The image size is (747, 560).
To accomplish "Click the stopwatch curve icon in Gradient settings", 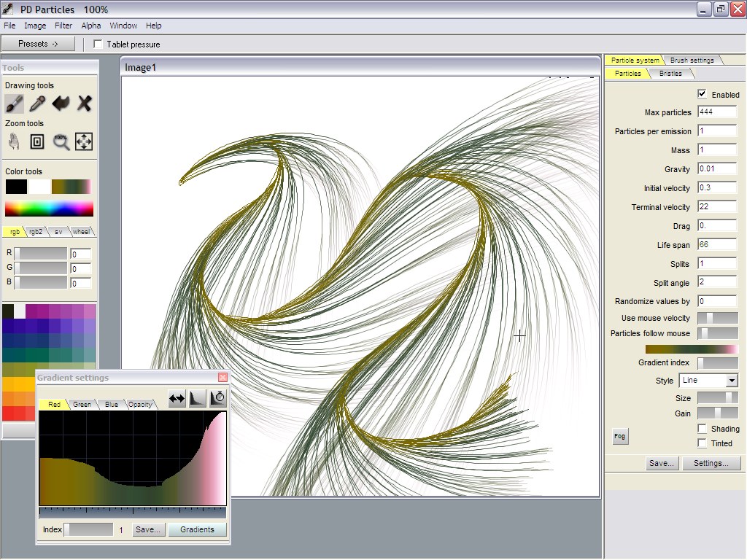I will tap(217, 398).
